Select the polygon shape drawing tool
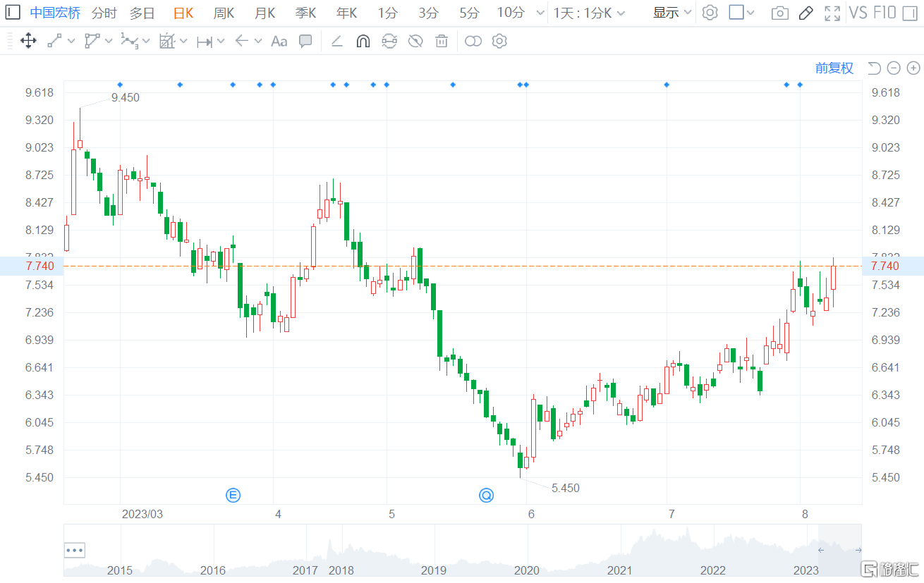Screen dimensions: 924x583 [92, 41]
